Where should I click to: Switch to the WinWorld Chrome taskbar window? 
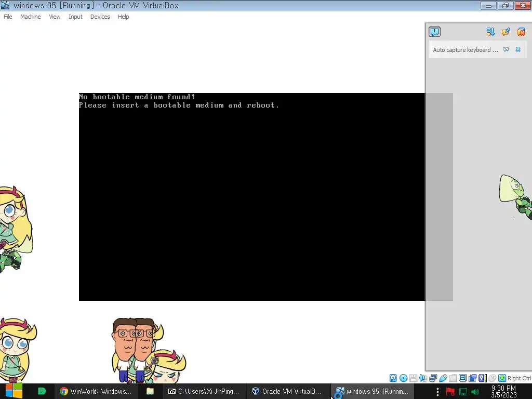tap(96, 391)
